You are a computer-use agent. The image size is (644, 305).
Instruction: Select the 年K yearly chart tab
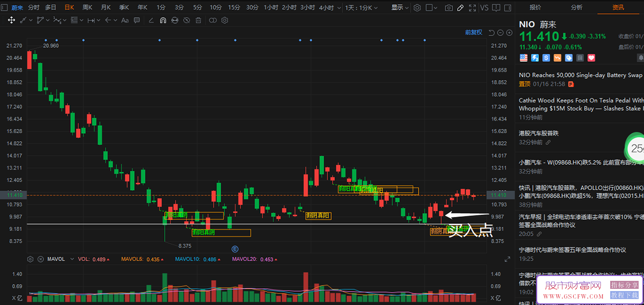(142, 8)
